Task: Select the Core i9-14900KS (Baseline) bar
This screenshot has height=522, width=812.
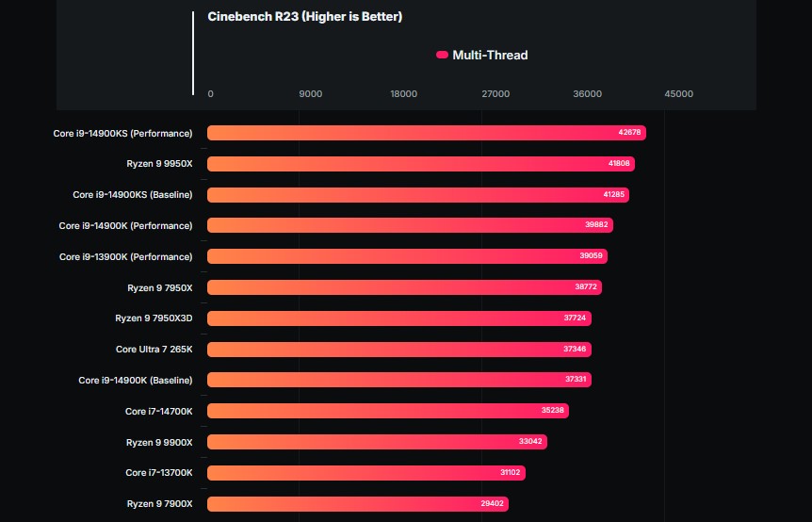Action: tap(417, 195)
